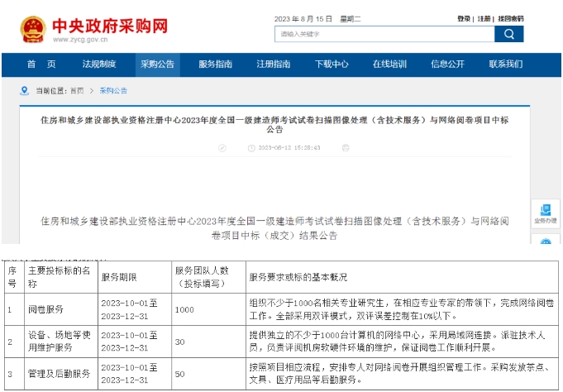This screenshot has height=392, width=563.
Task: Go to 下载中心 in the navigation bar
Action: [x=332, y=65]
